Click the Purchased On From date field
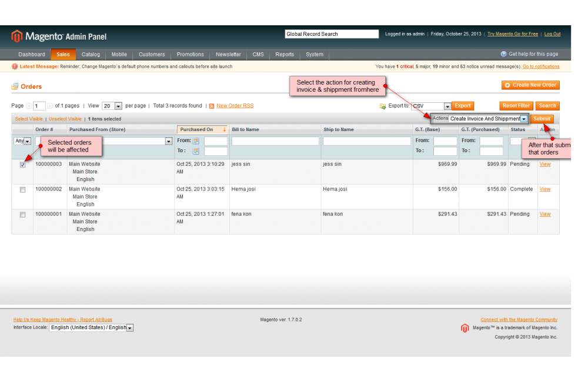This screenshot has width=588, height=382. point(216,141)
